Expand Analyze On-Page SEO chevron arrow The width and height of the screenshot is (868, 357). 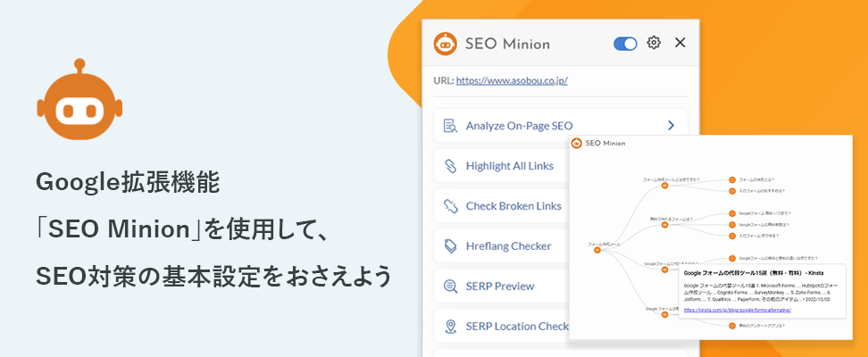pos(671,126)
